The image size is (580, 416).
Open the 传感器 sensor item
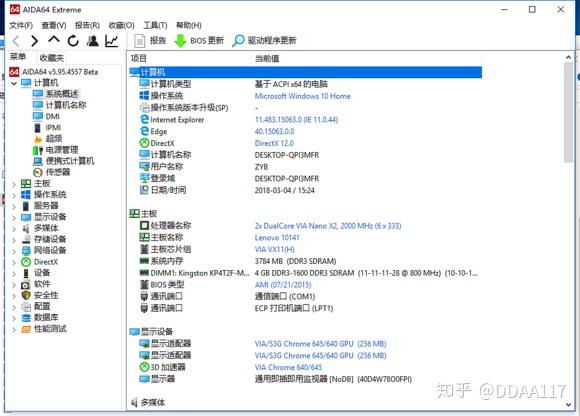pos(58,172)
